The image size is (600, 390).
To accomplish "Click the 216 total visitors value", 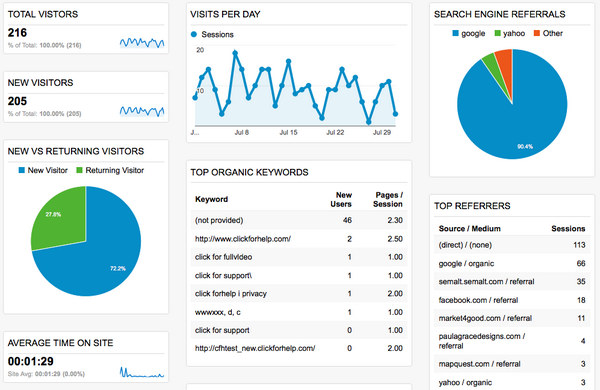I will [x=17, y=33].
